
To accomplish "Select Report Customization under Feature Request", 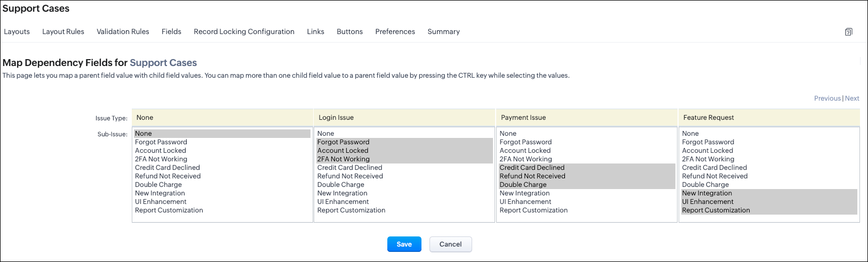I will (x=716, y=210).
